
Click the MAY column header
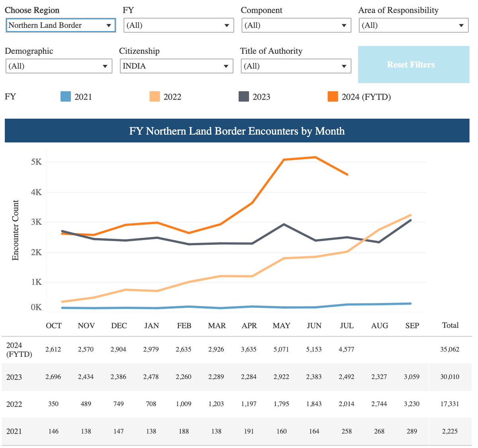click(281, 326)
